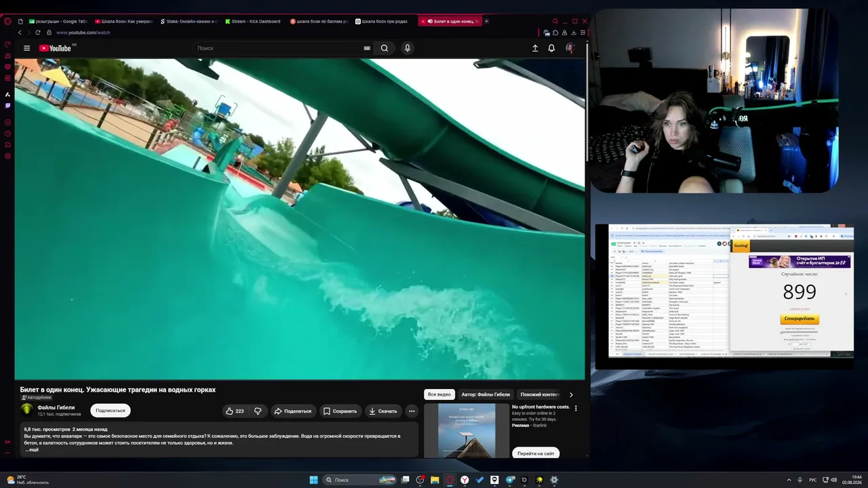Select the Автор: Файлы Гибели chip

click(486, 394)
